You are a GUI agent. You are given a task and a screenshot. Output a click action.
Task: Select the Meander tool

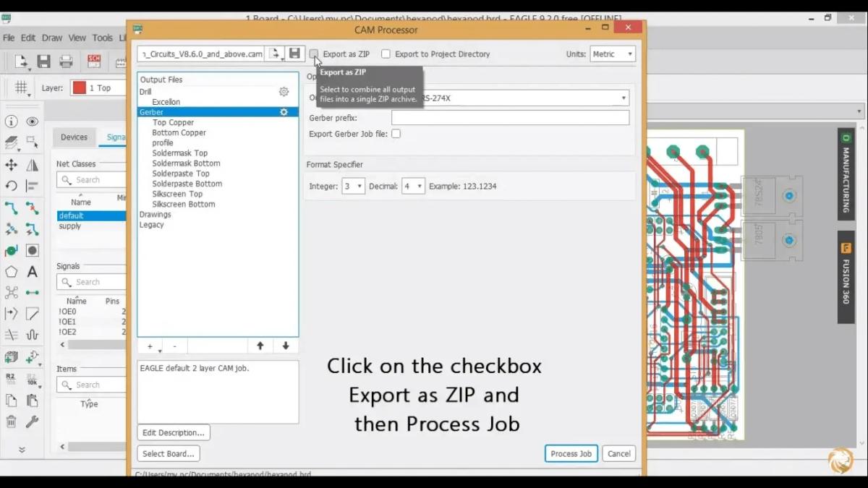pos(32,335)
